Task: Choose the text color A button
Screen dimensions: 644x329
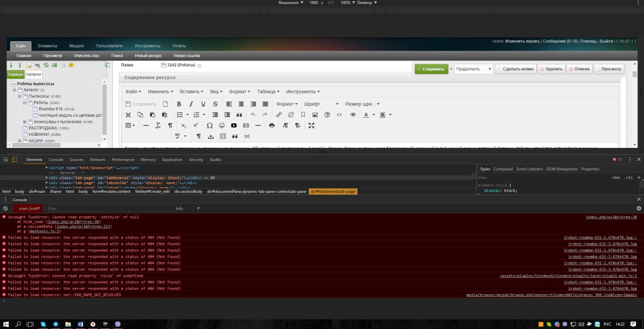Action: pyautogui.click(x=366, y=115)
